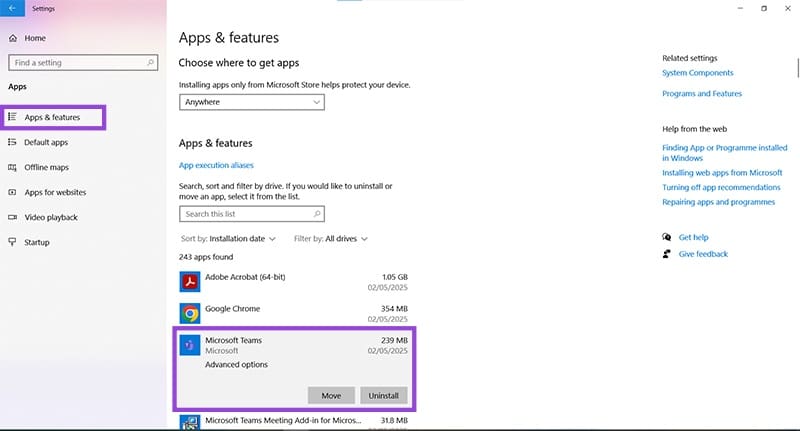800x431 pixels.
Task: Click Get help link
Action: [693, 237]
